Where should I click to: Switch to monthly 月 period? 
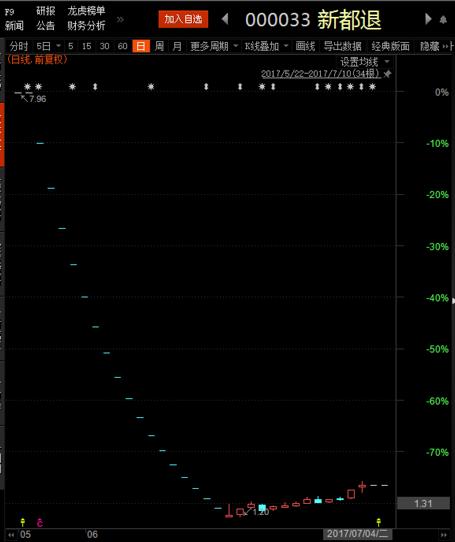coord(177,46)
